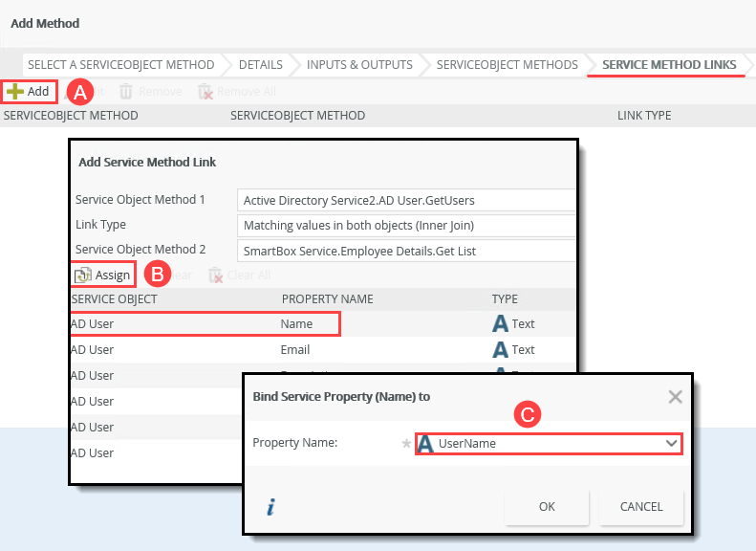Click the Remove trash icon
This screenshot has height=551, width=756.
(x=126, y=92)
